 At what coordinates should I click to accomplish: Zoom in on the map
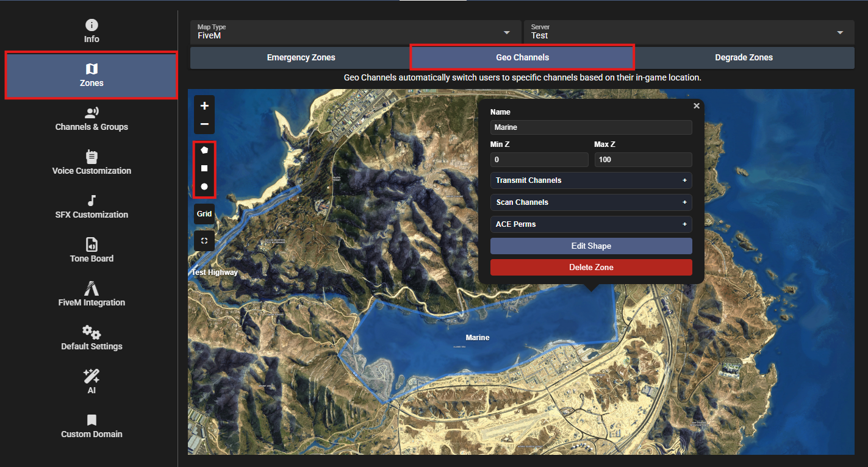204,105
